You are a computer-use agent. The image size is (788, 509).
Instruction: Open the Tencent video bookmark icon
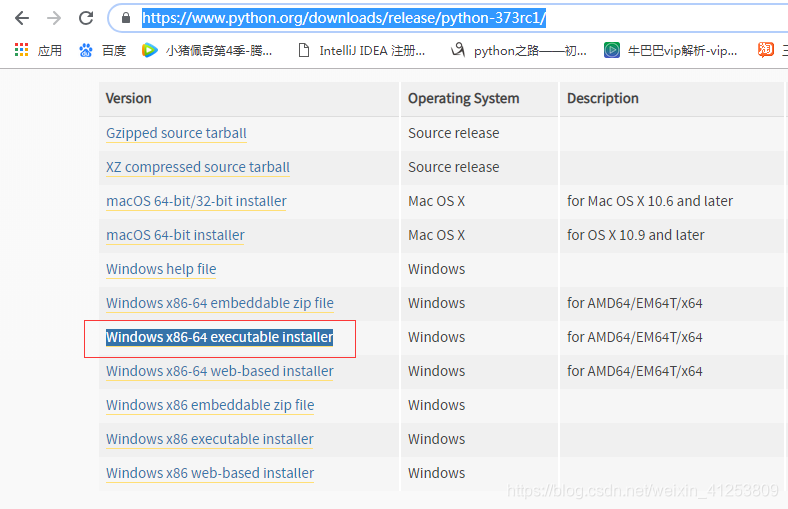tap(149, 50)
